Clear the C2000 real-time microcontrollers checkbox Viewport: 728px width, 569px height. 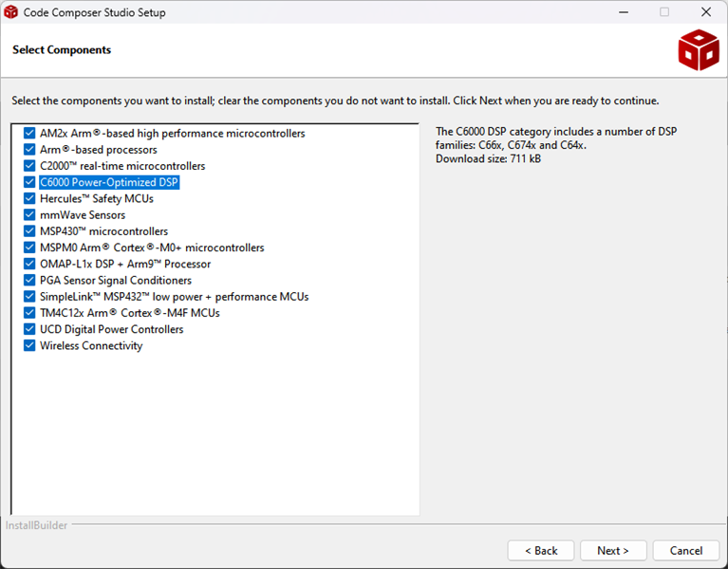pyautogui.click(x=29, y=166)
